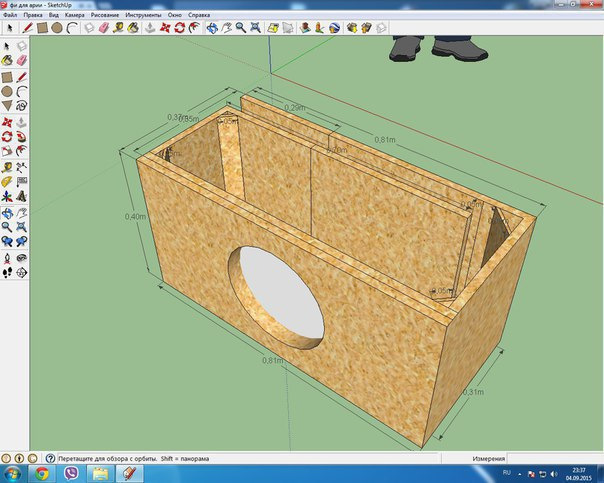Activate the Arc tool in top toolbar
This screenshot has width=604, height=483.
click(72, 28)
